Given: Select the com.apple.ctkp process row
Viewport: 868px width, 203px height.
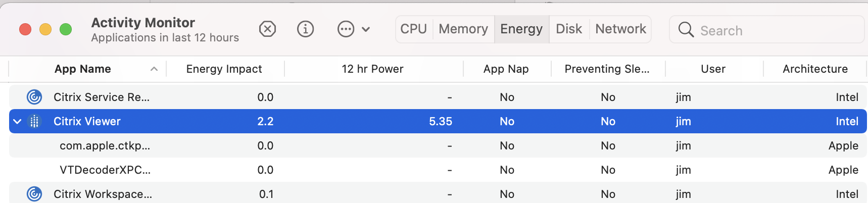Looking at the screenshot, I should tap(105, 145).
